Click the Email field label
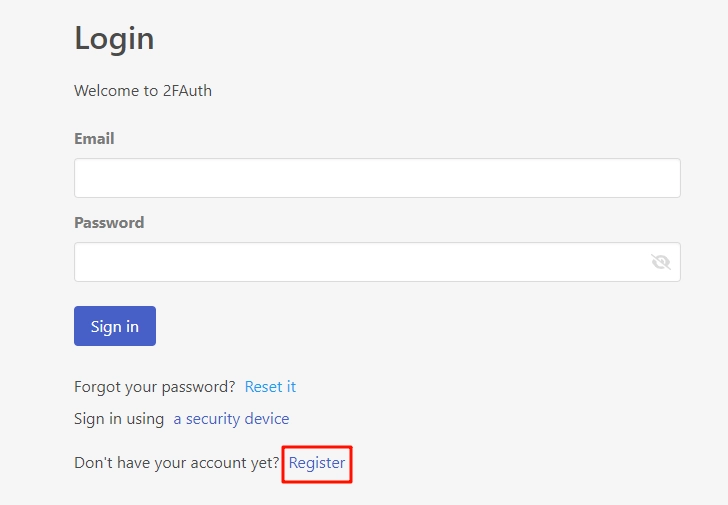 [94, 139]
